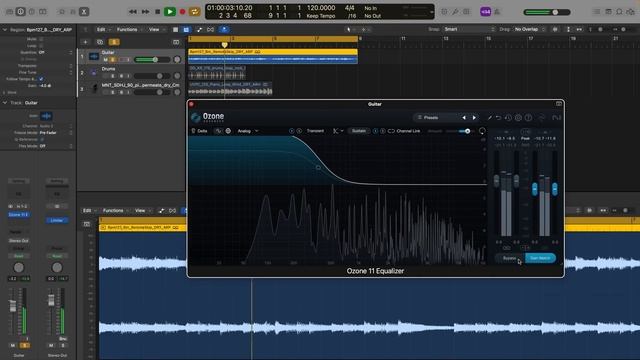
Task: Open the Quantize Off dropdown in inspector
Action: coord(55,53)
